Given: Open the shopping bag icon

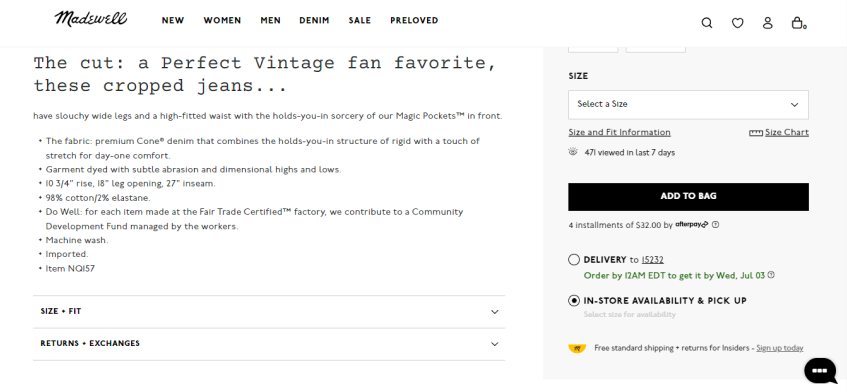Looking at the screenshot, I should [x=798, y=23].
